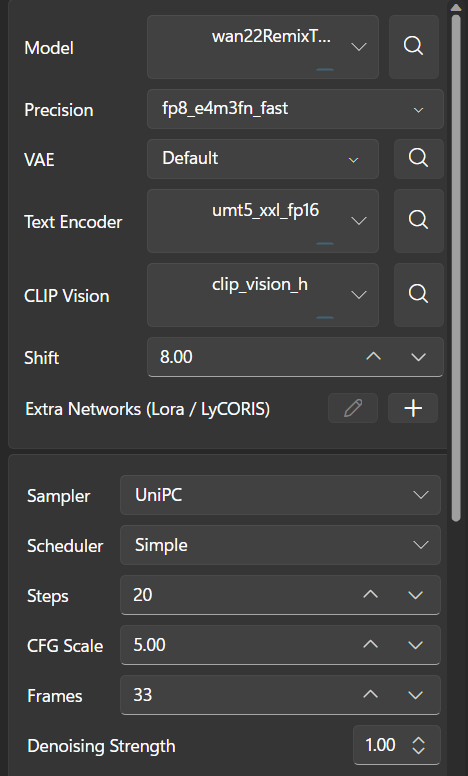Increase Shift value with up arrow
The height and width of the screenshot is (776, 468).
point(374,357)
